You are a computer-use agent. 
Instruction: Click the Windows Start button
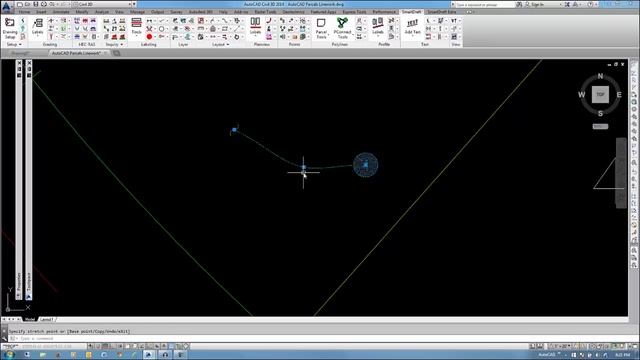click(9, 355)
